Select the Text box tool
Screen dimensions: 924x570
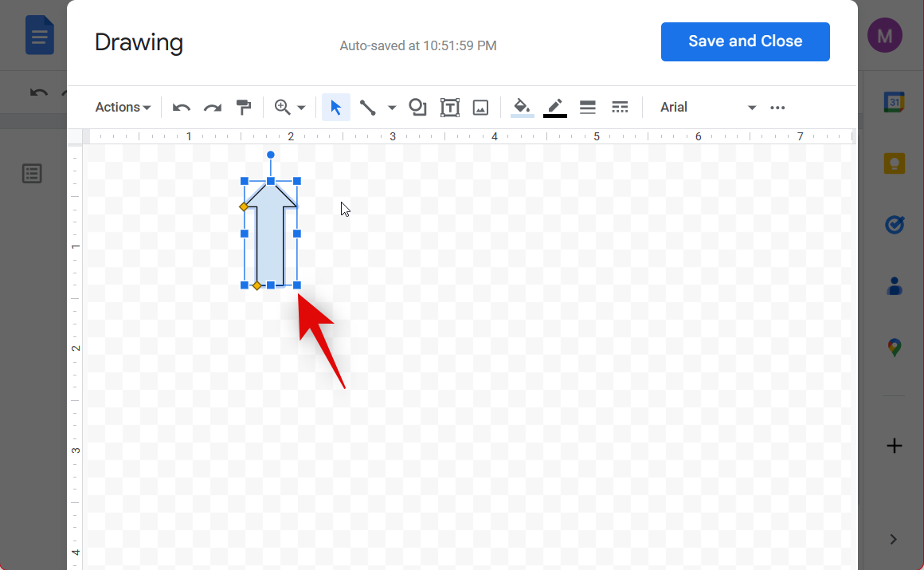pyautogui.click(x=449, y=108)
